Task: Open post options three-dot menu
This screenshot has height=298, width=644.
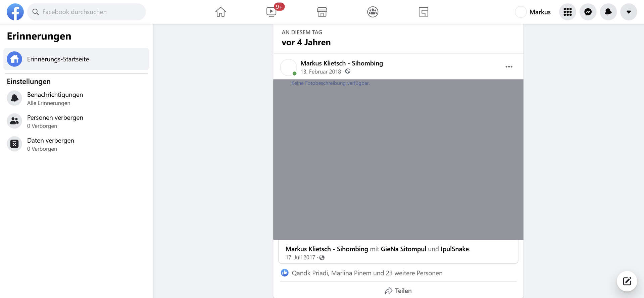Action: [509, 67]
